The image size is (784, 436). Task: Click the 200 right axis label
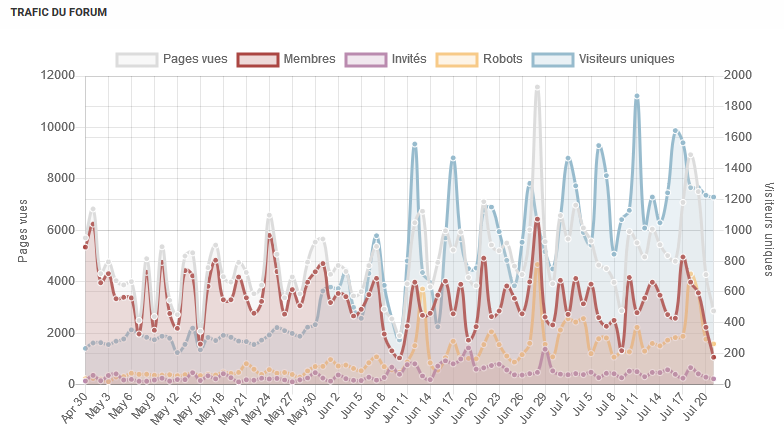(734, 353)
